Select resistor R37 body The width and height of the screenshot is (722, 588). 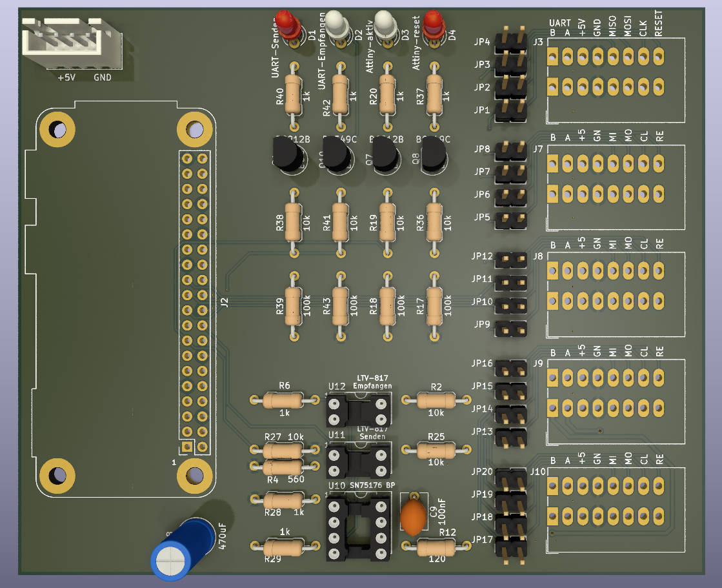(x=434, y=96)
